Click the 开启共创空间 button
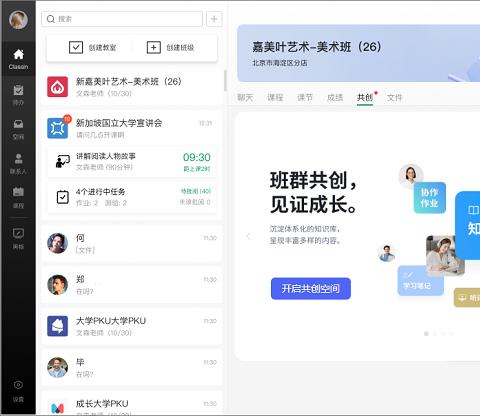Image resolution: width=480 pixels, height=416 pixels. point(311,288)
